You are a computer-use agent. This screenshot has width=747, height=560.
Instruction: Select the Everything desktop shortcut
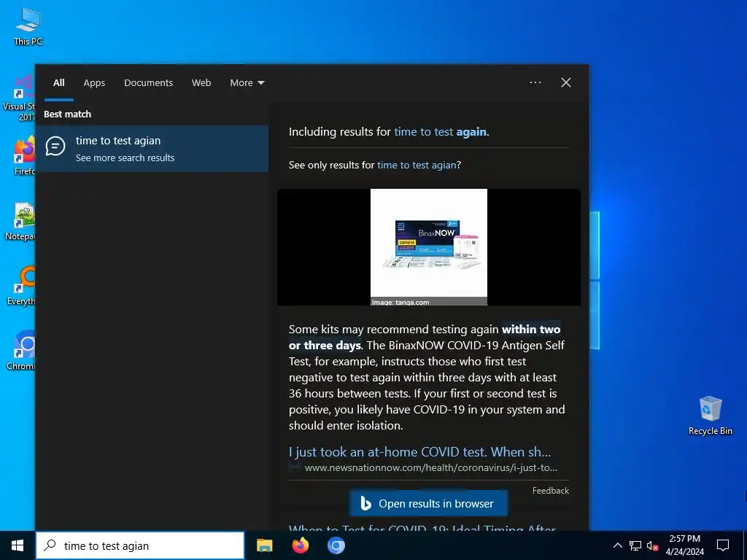[x=21, y=286]
